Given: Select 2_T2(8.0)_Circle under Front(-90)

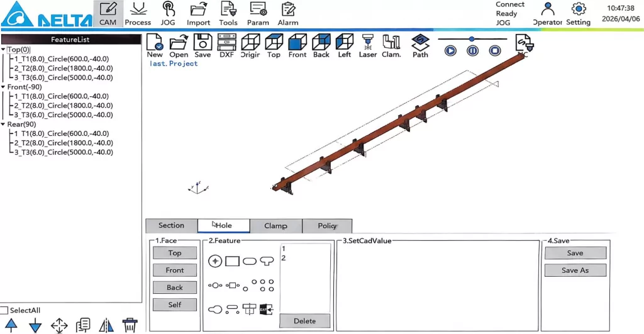Looking at the screenshot, I should (64, 106).
